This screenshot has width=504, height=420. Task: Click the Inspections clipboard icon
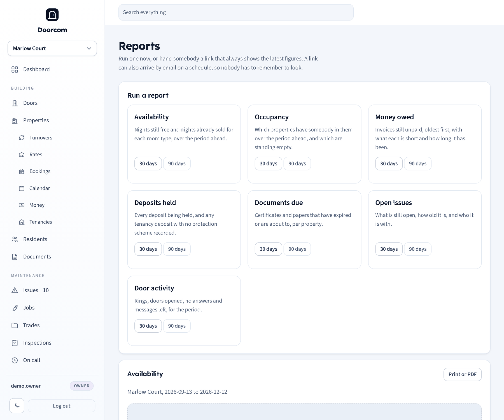click(15, 343)
